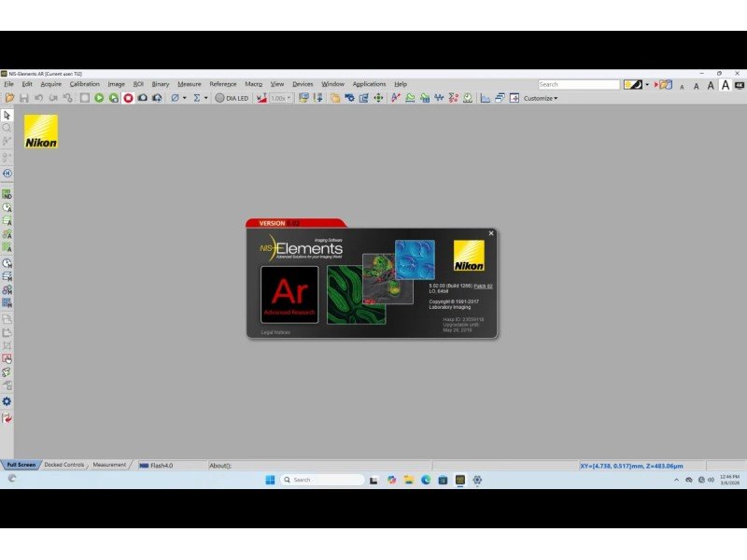Open the Binary menu
This screenshot has height=560, width=747.
click(x=161, y=84)
